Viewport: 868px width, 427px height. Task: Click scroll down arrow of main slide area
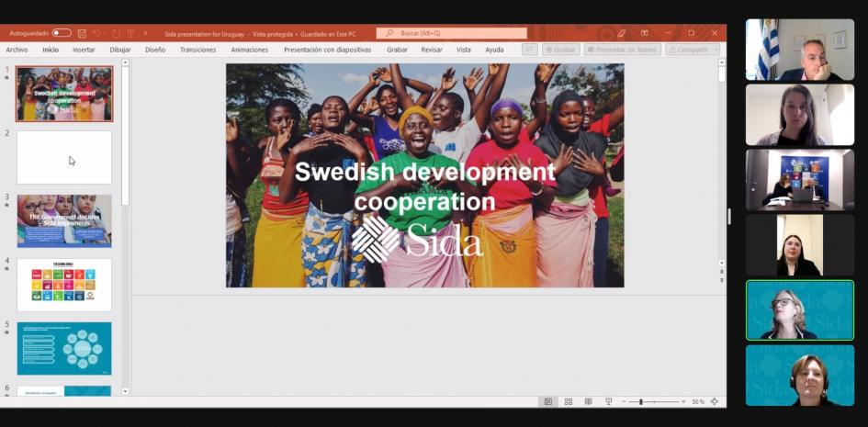pos(721,264)
